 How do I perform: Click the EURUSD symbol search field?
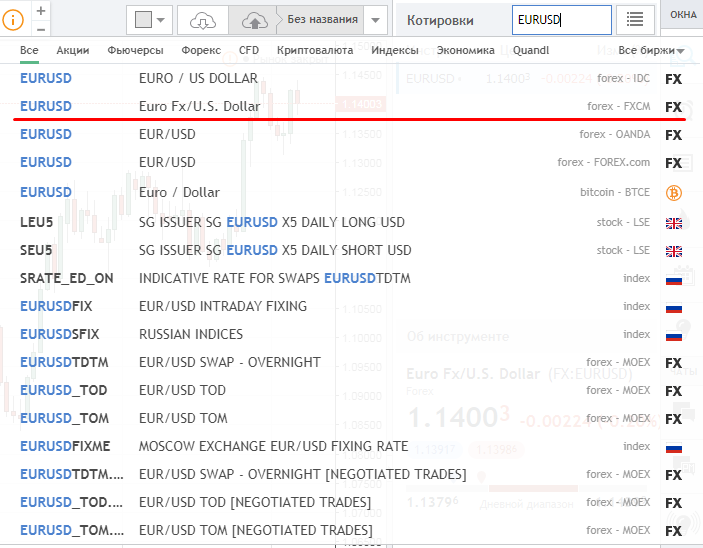click(x=562, y=20)
